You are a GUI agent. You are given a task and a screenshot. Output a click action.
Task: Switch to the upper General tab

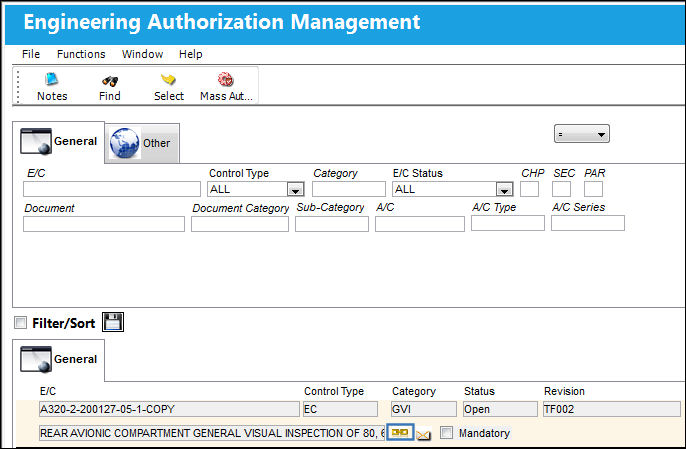59,142
